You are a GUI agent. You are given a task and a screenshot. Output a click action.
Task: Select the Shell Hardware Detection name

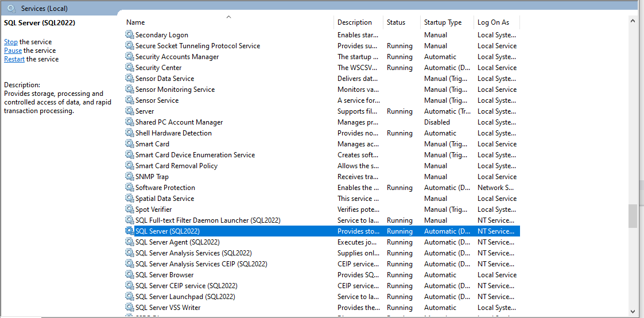pos(174,133)
